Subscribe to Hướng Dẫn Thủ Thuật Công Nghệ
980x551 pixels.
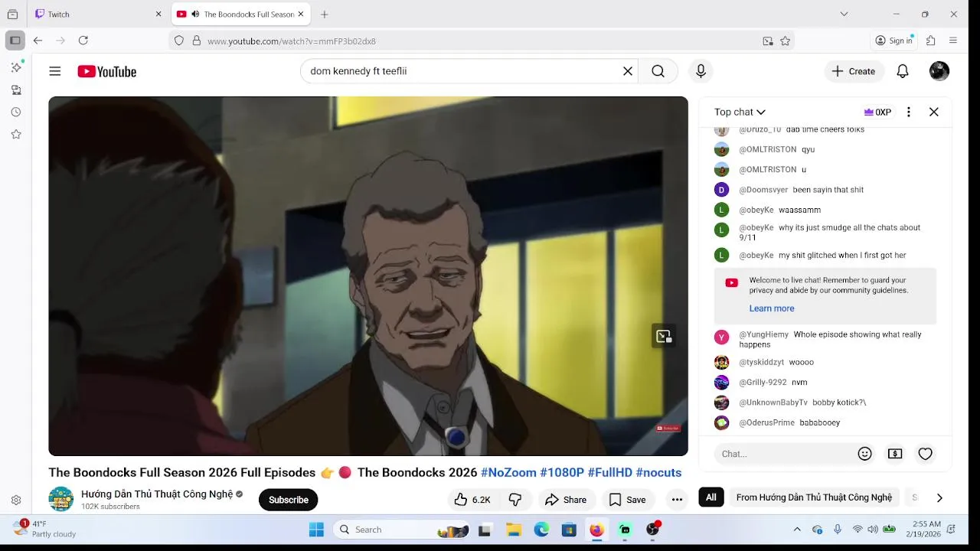288,500
